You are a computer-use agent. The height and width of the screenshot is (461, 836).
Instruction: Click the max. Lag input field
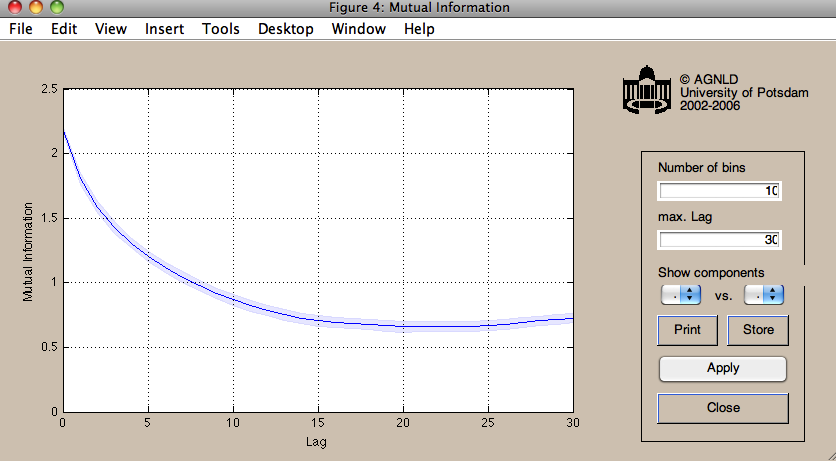719,240
